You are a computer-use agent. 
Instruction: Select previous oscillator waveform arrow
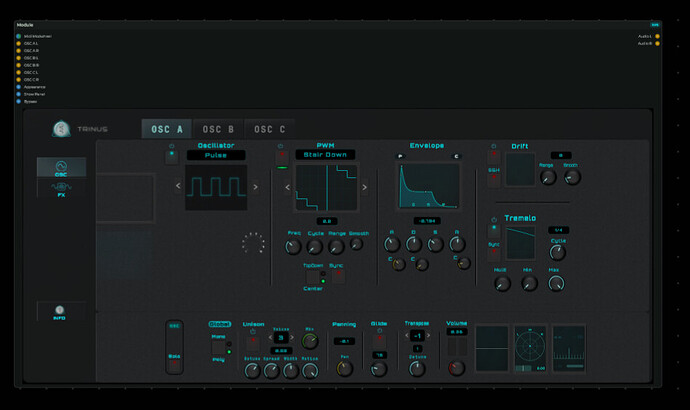tap(178, 186)
